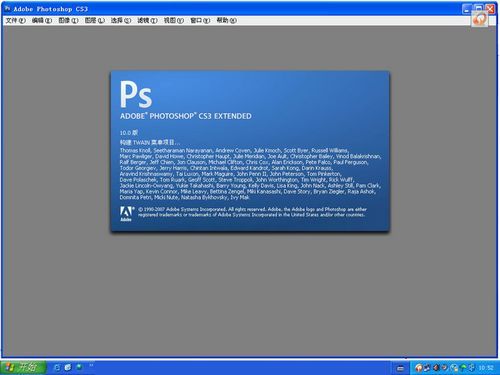This screenshot has height=375, width=500.
Task: Open the 文件 (File) menu
Action: (15, 21)
